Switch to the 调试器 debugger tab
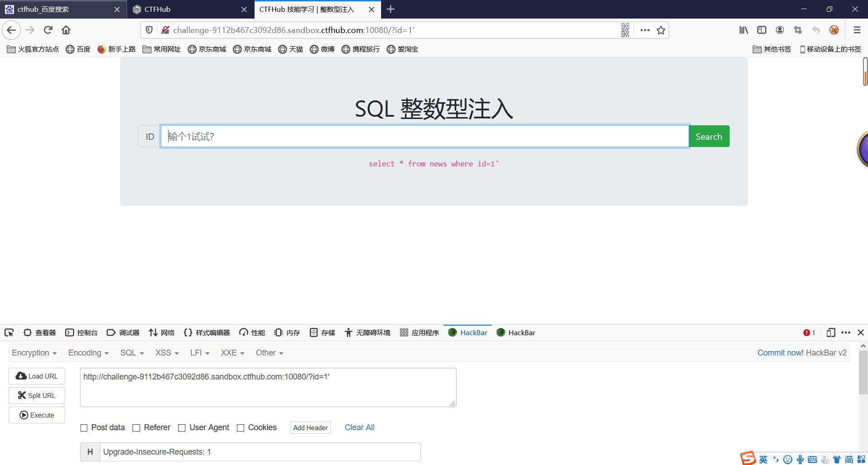The height and width of the screenshot is (465, 868). click(x=123, y=333)
